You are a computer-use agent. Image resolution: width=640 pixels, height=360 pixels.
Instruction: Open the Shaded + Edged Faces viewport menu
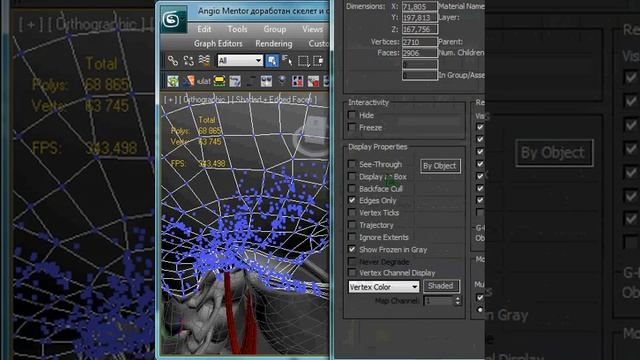tap(274, 99)
